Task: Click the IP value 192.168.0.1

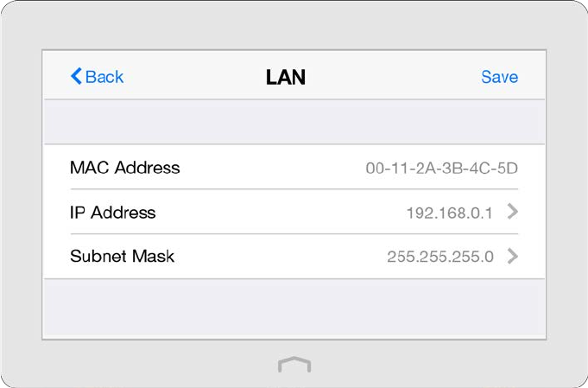Action: coord(449,213)
